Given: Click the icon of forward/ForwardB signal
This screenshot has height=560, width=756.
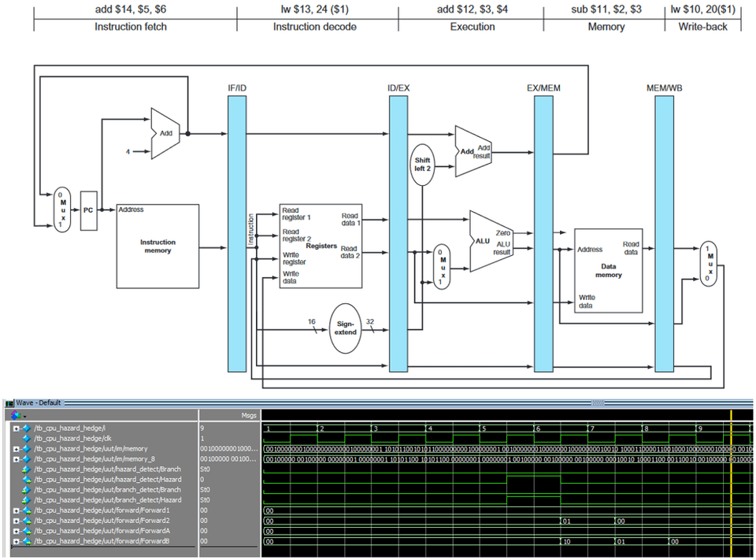Looking at the screenshot, I should (x=27, y=541).
